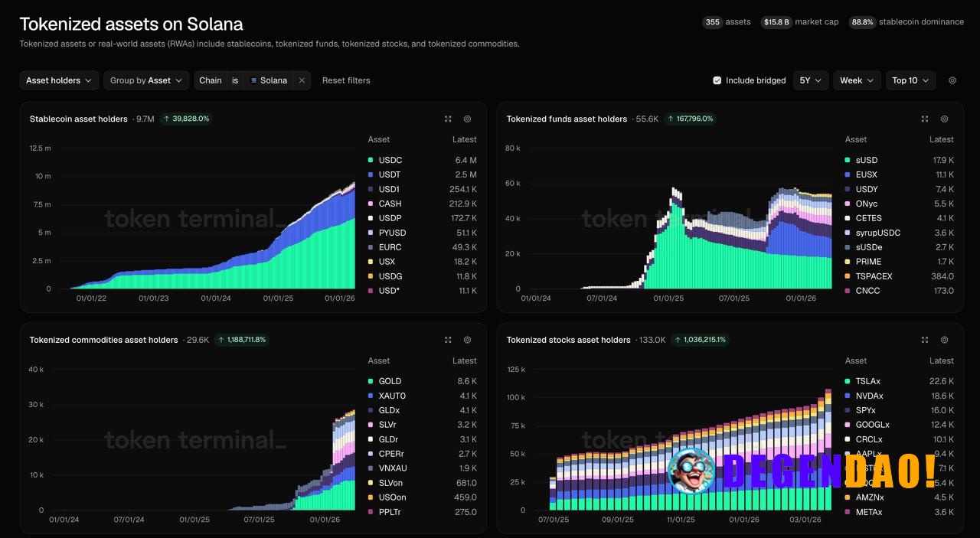
Task: Open the Top 10 dropdown
Action: (x=910, y=80)
